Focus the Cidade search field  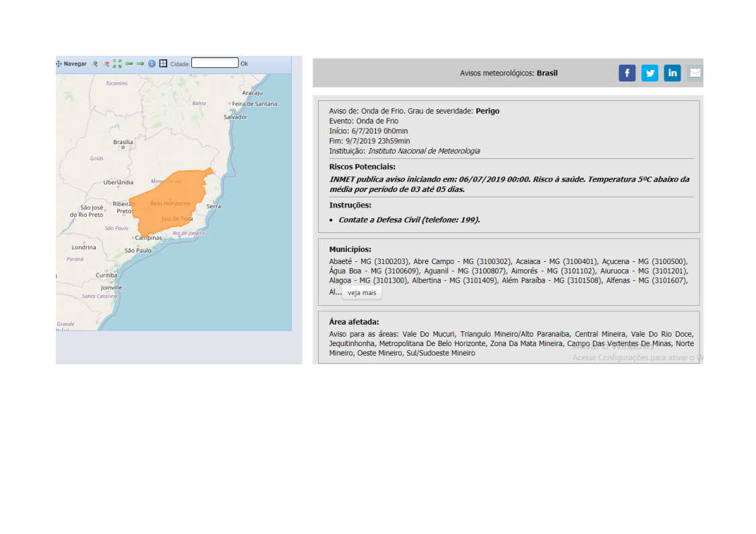(215, 63)
